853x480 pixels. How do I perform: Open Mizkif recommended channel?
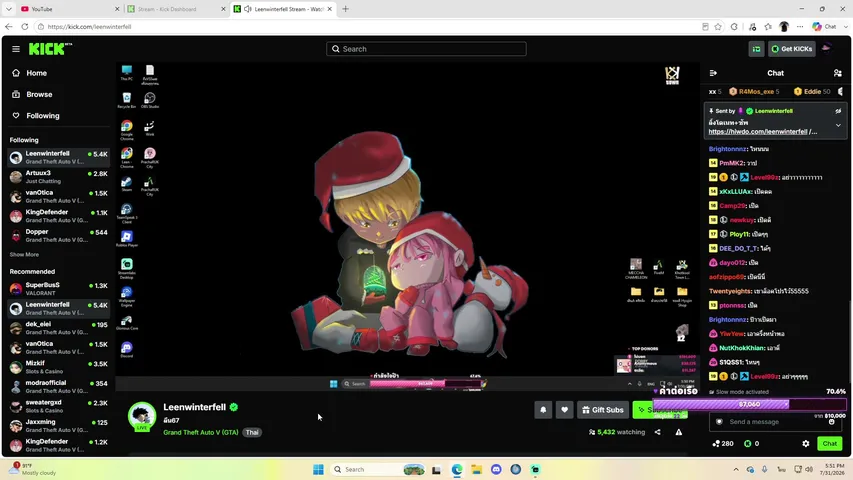pos(59,367)
